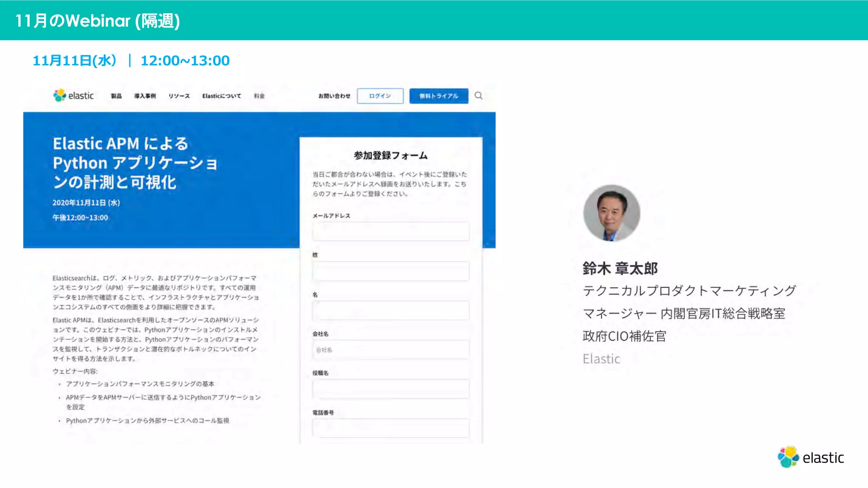Click the elastic logo in webpage header

(x=73, y=96)
